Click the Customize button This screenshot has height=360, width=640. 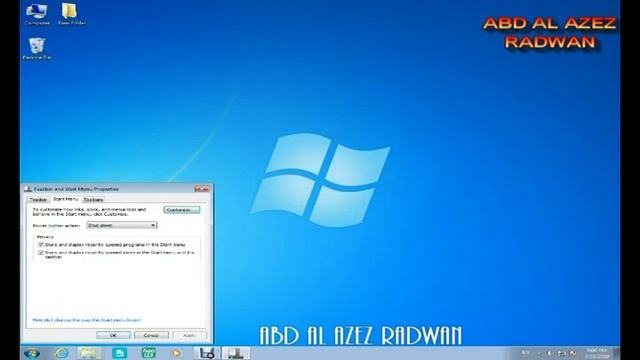pos(182,210)
